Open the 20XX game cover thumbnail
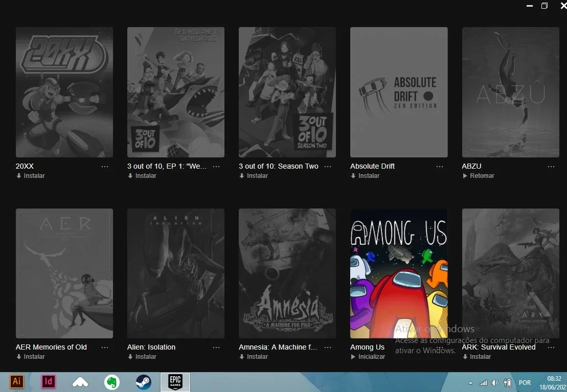Viewport: 567px width, 392px height. (x=64, y=92)
